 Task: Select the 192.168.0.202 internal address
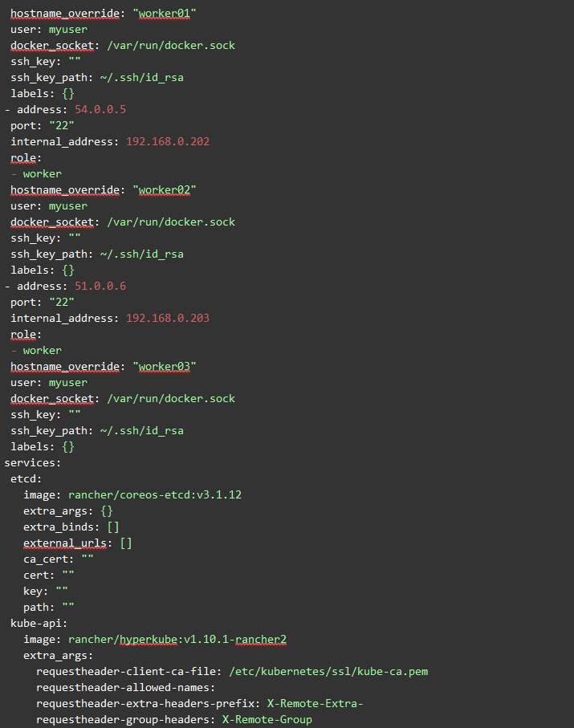pyautogui.click(x=167, y=142)
